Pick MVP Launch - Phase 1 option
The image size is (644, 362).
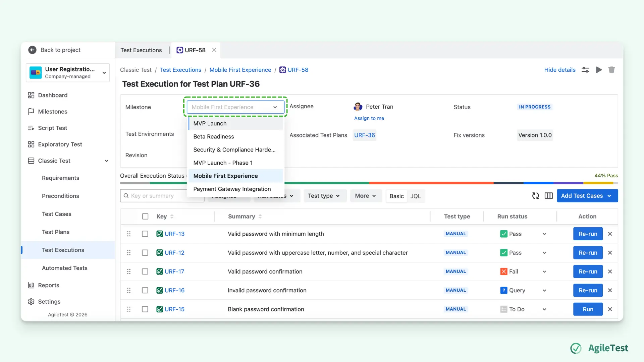[235, 163]
